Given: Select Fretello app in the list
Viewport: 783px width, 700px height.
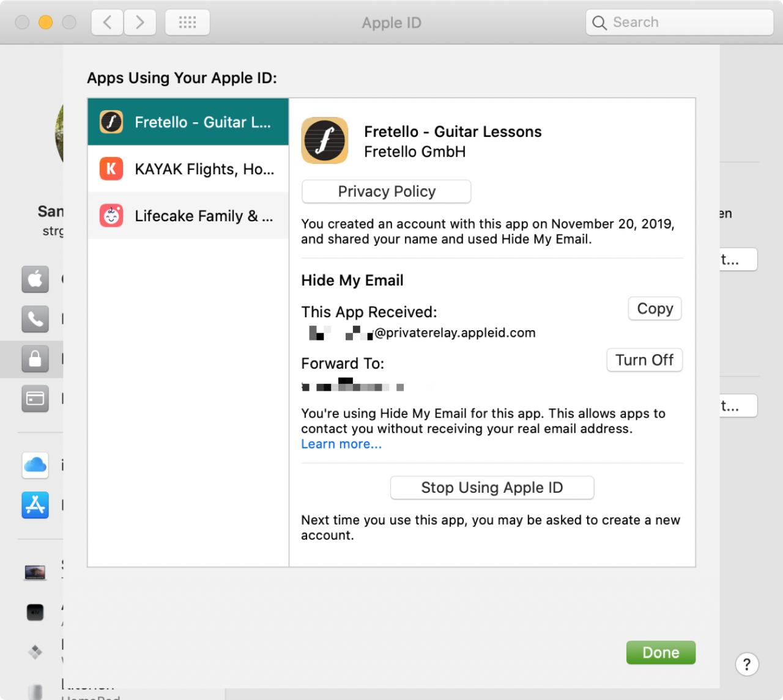Looking at the screenshot, I should pos(188,122).
